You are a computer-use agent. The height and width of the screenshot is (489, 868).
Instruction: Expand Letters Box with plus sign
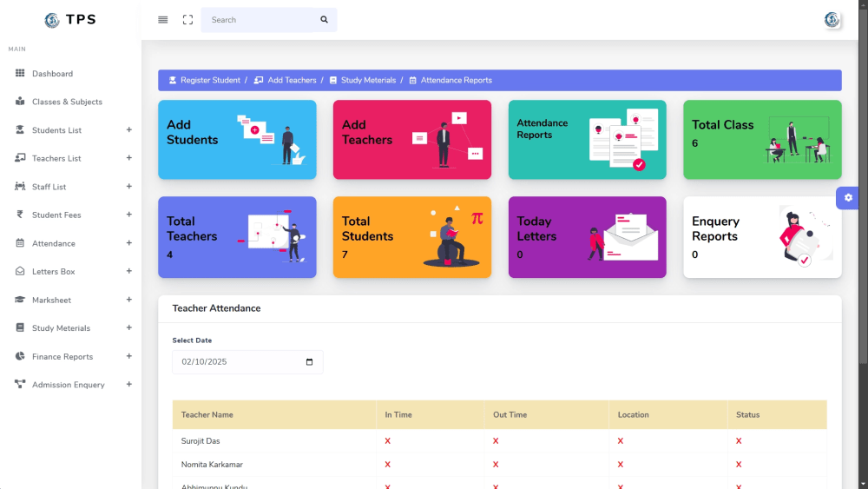coord(129,271)
